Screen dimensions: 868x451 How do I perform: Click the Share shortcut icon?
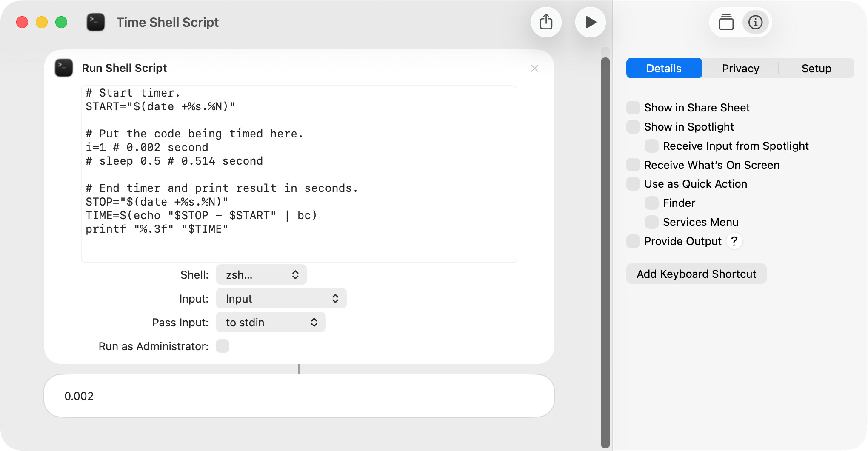546,22
